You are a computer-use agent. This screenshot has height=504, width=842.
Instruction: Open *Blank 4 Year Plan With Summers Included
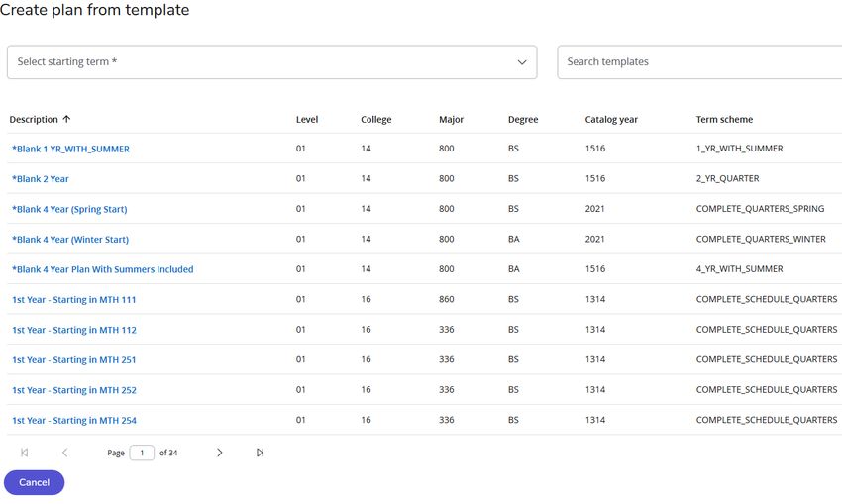point(103,269)
